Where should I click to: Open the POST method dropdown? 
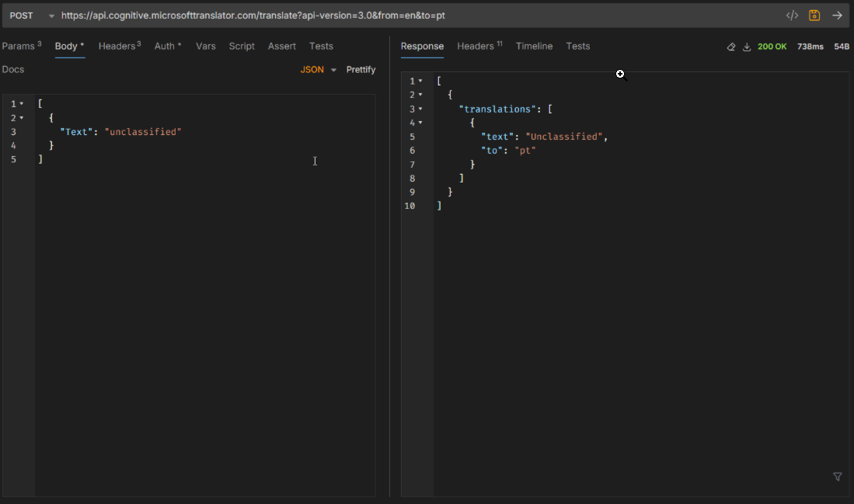(x=50, y=15)
